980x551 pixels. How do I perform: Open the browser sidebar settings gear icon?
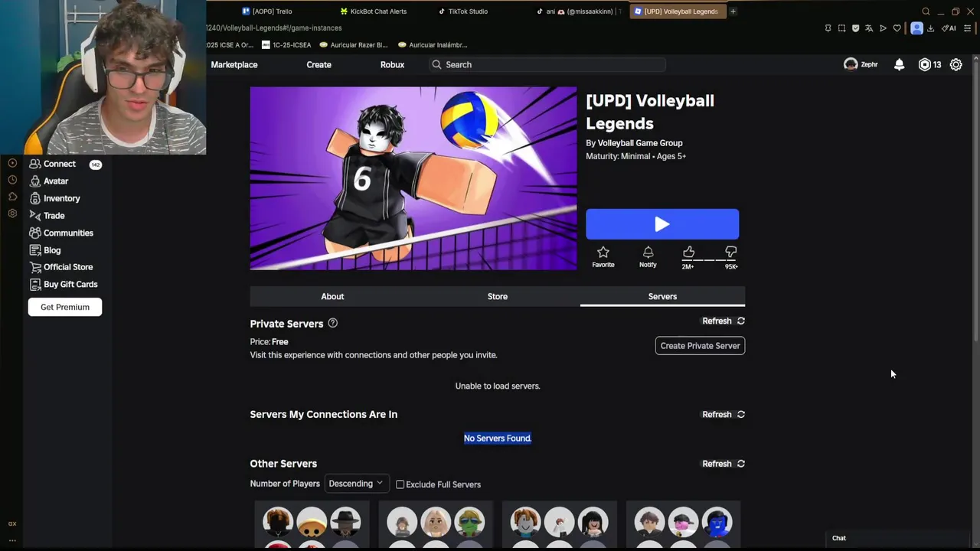point(12,214)
